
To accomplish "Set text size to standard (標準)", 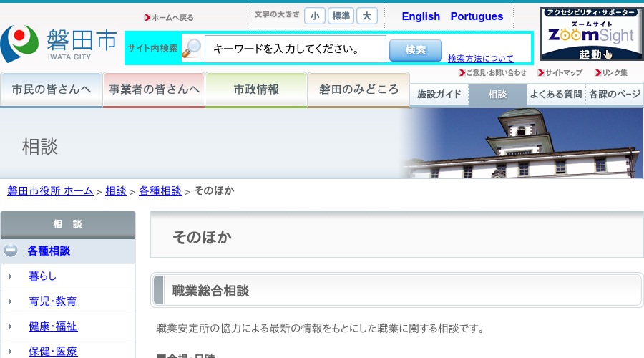I will click(341, 16).
